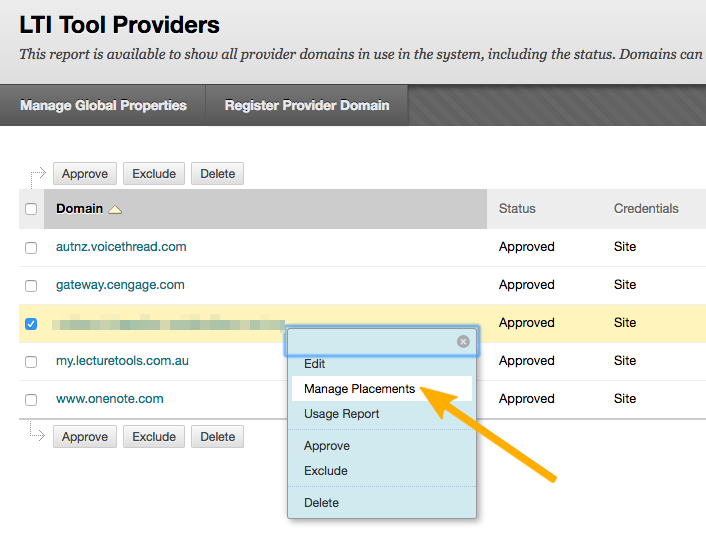The width and height of the screenshot is (706, 533).
Task: Toggle the select-all checkbox in header
Action: (31, 209)
